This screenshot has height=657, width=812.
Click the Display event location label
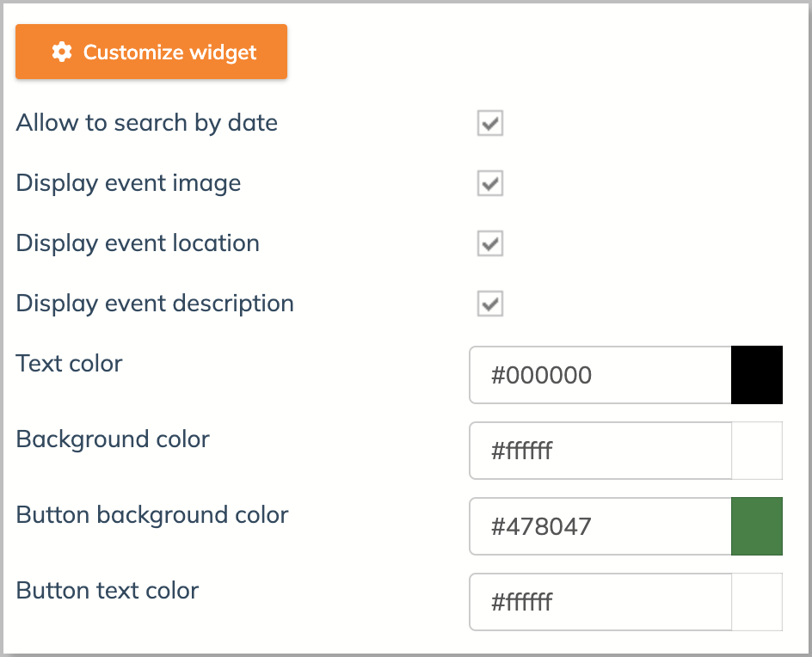[x=138, y=243]
